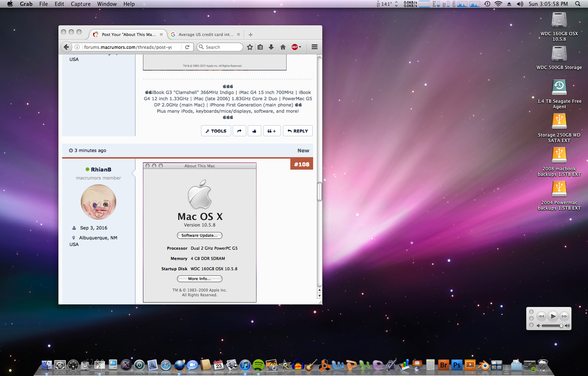
Task: Open iCal calendar in the Dock
Action: 219,365
